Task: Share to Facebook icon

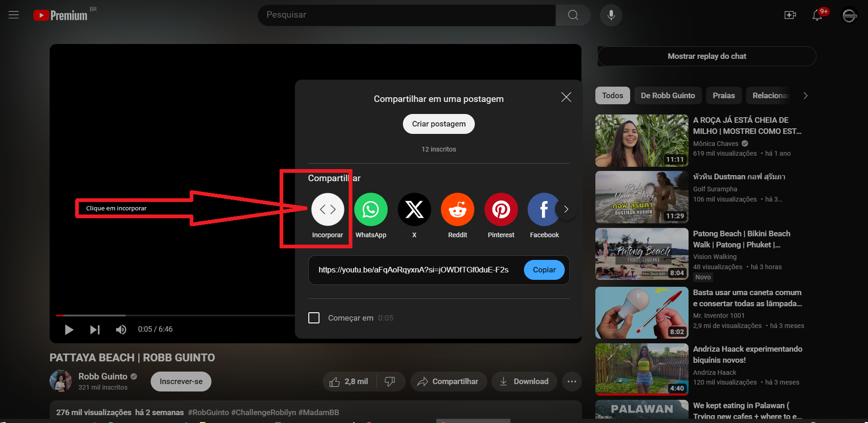Action: 543,209
